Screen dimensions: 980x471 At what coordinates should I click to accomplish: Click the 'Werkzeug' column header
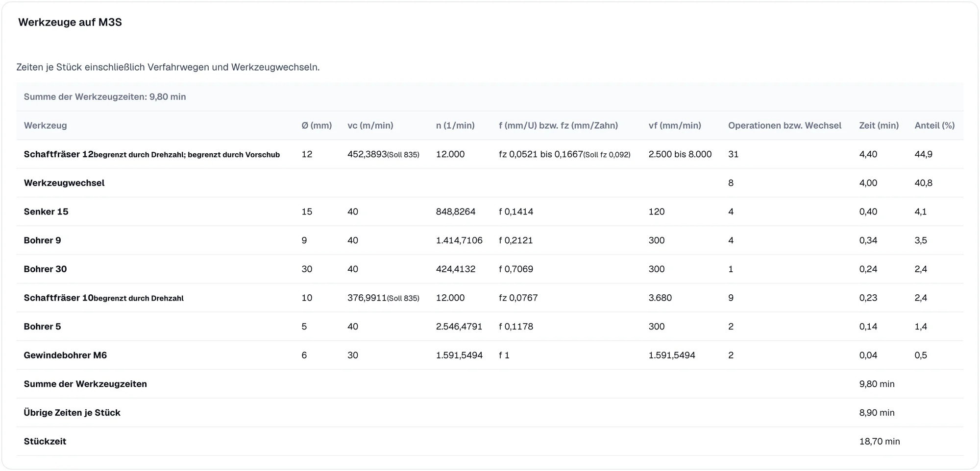tap(45, 125)
